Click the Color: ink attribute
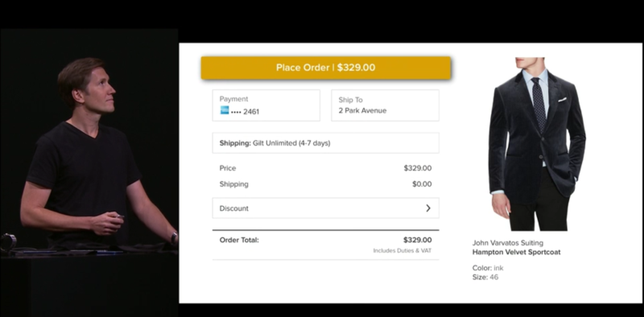 point(488,268)
